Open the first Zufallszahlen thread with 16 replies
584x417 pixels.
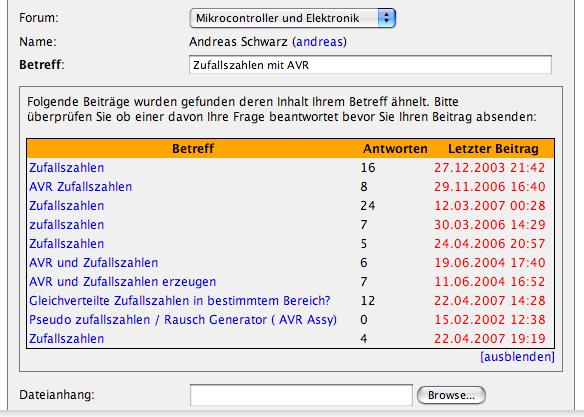click(x=67, y=168)
